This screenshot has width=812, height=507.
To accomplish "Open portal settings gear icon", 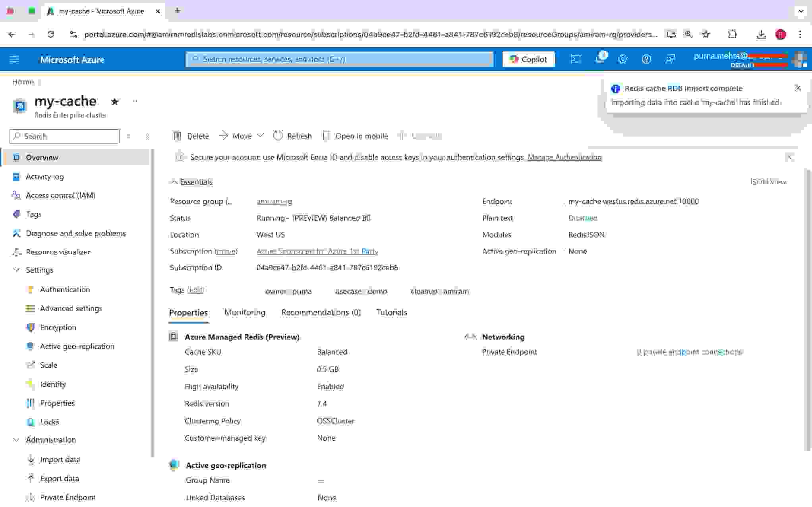I will (623, 60).
